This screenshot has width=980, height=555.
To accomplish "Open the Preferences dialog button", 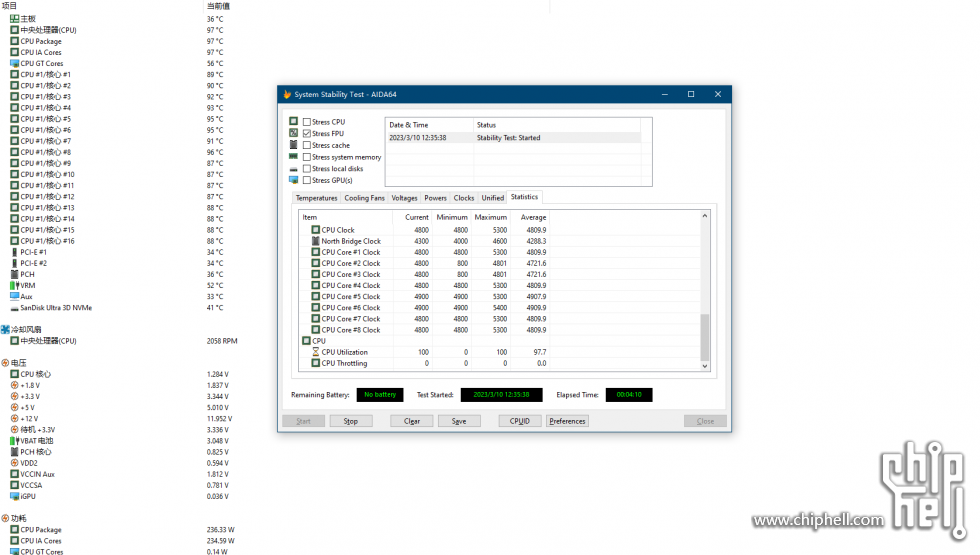I will pos(567,421).
